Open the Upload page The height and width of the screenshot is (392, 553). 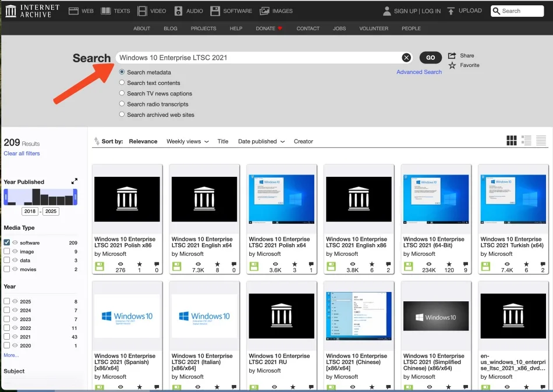click(465, 10)
